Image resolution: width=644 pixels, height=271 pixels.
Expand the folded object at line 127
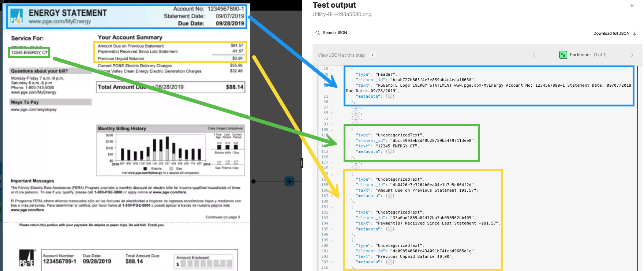tap(332, 163)
